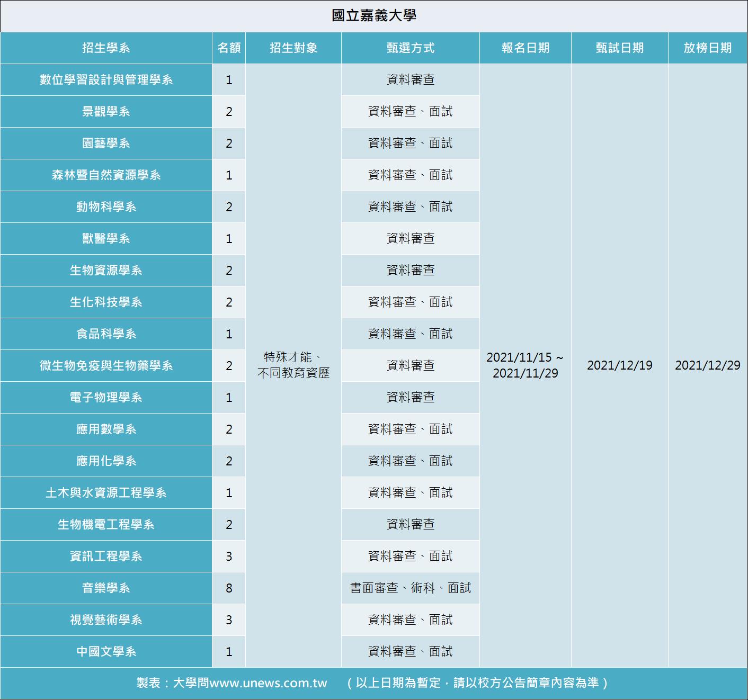The image size is (748, 700).
Task: Click the 微生物免疫與生物藥學系 cell
Action: 106,366
